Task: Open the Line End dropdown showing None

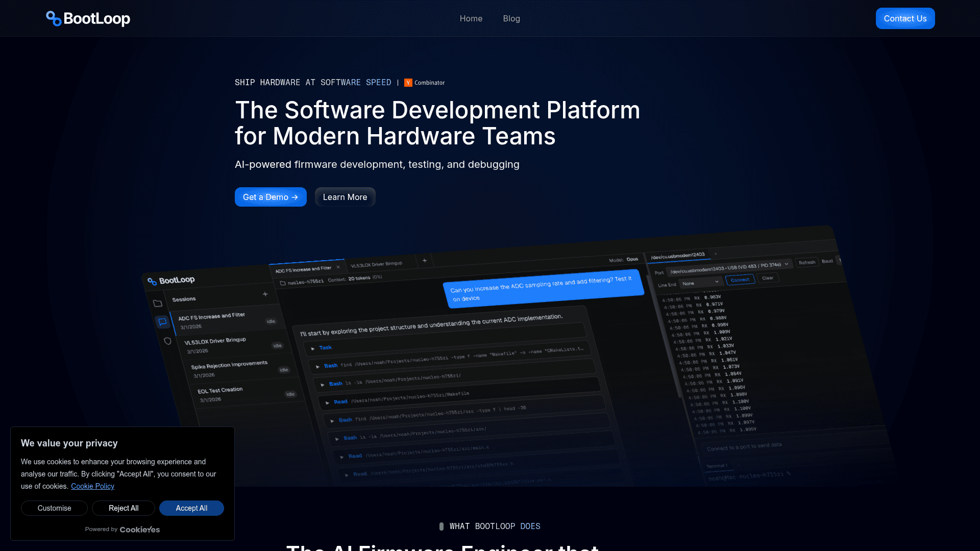Action: click(x=700, y=283)
